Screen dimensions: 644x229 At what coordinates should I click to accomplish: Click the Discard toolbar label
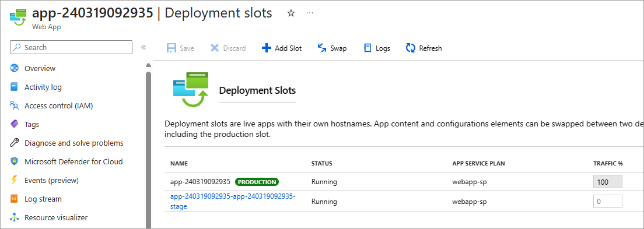coord(234,48)
